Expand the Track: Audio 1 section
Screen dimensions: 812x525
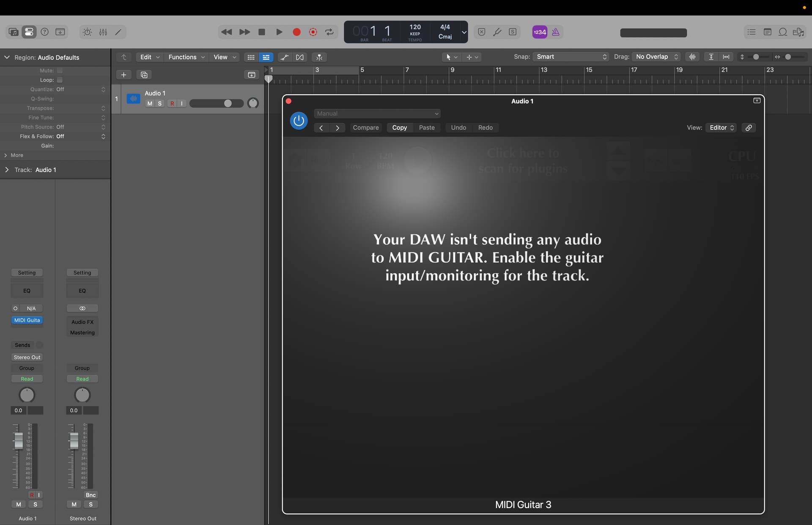pyautogui.click(x=7, y=170)
